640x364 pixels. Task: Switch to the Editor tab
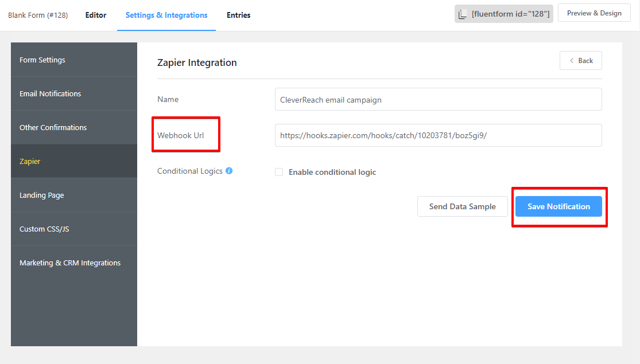tap(96, 15)
